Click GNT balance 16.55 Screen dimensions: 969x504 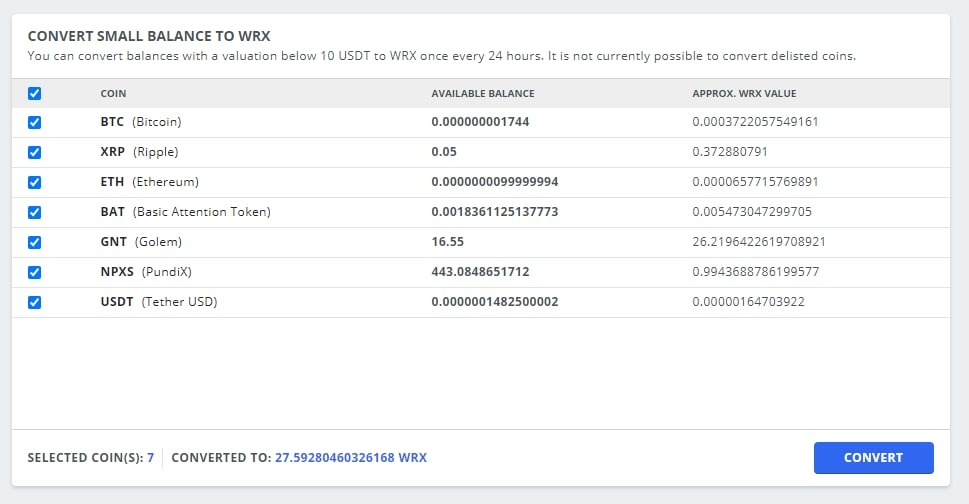(x=447, y=242)
